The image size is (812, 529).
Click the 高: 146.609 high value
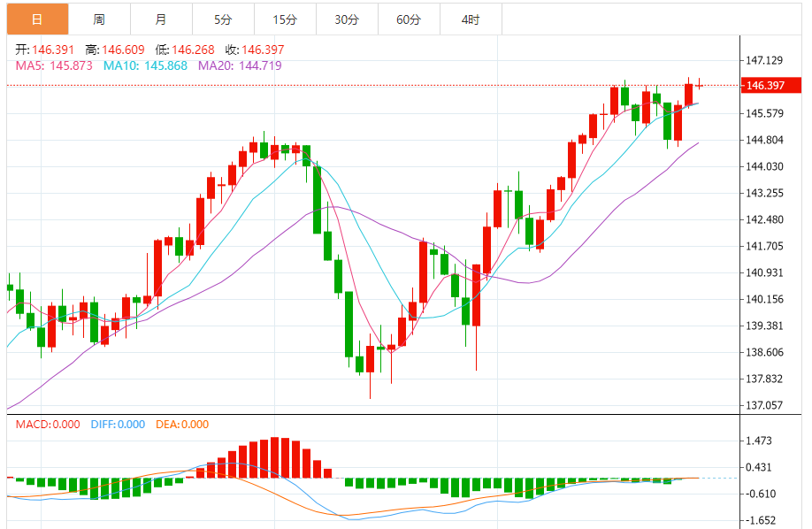tap(115, 50)
